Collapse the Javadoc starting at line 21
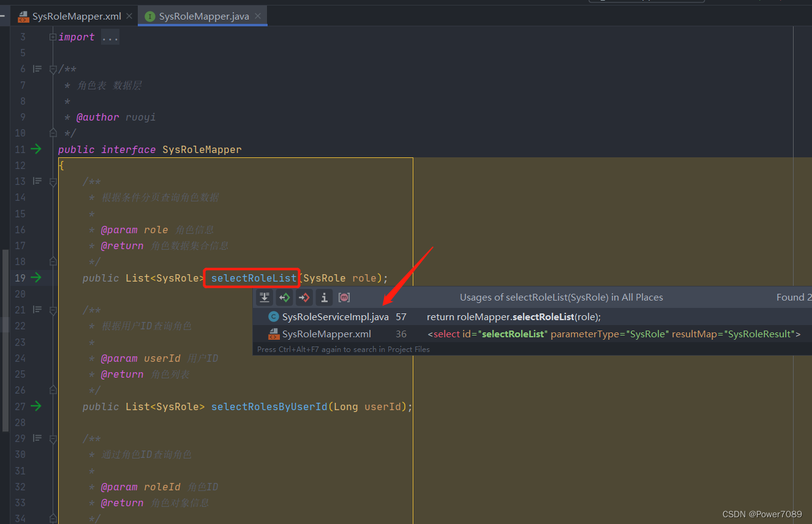Viewport: 812px width, 524px height. click(53, 310)
